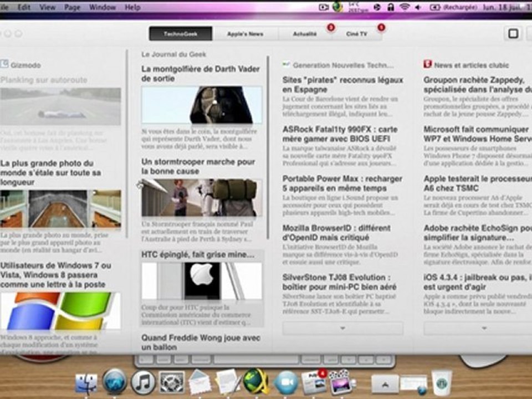Open the Dock stack with up arrow
532x399 pixels.
point(385,384)
